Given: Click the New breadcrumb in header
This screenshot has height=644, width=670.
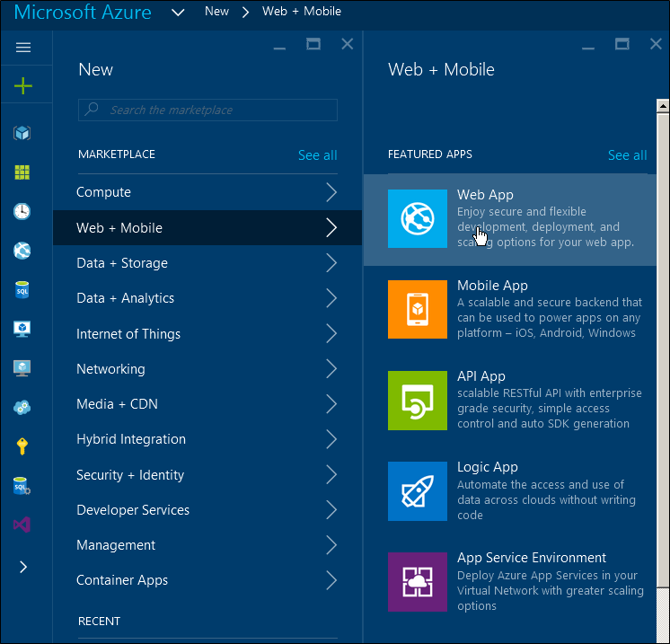Looking at the screenshot, I should (x=216, y=12).
